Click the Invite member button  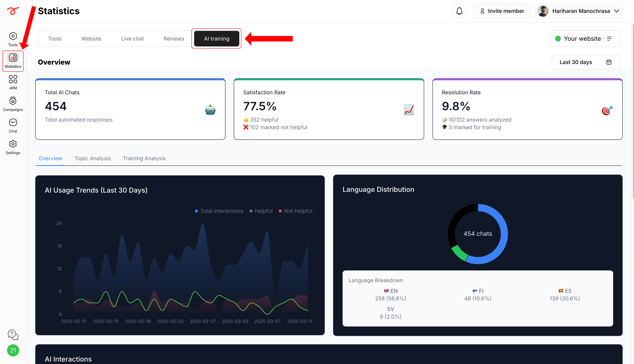pos(502,11)
